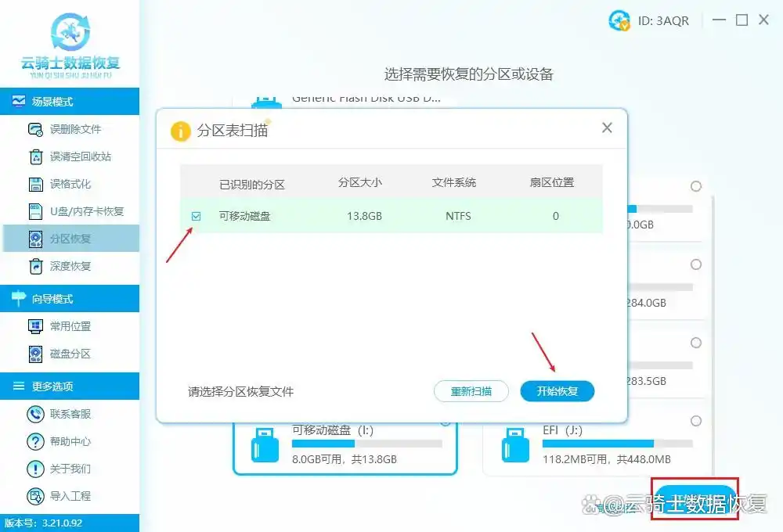The image size is (783, 532).
Task: Select the 误删除文件 recovery mode icon
Action: coord(36,128)
